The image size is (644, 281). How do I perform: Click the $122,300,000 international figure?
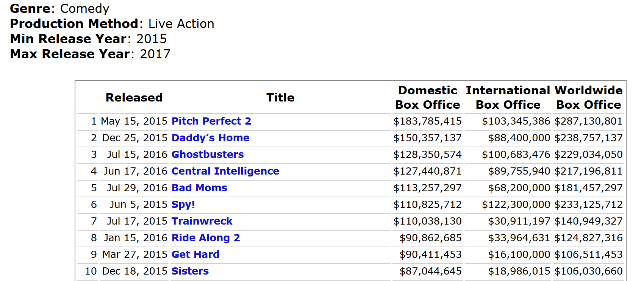[516, 205]
